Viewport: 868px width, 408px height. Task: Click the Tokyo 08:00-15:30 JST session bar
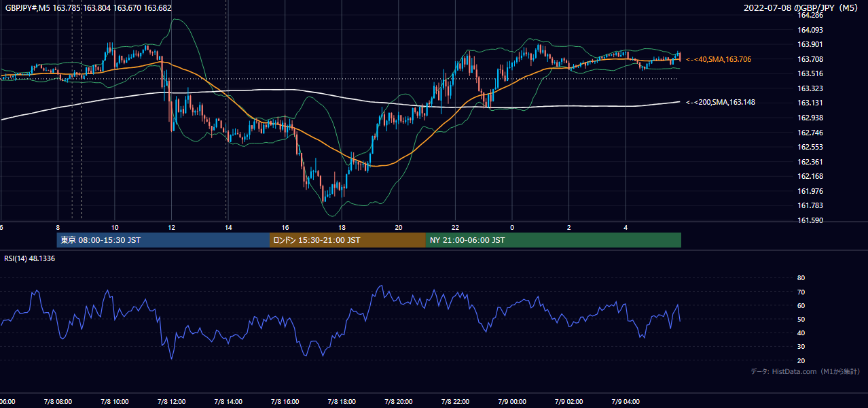coord(163,240)
